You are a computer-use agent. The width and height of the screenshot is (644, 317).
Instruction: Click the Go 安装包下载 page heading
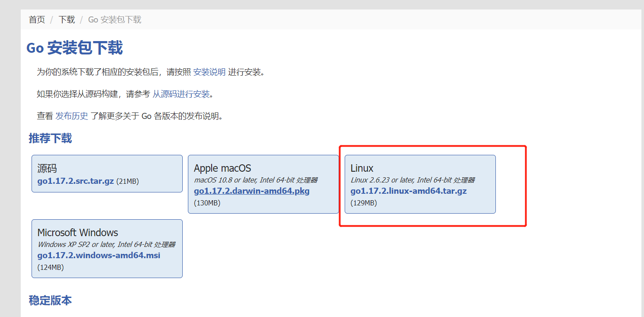tap(75, 48)
